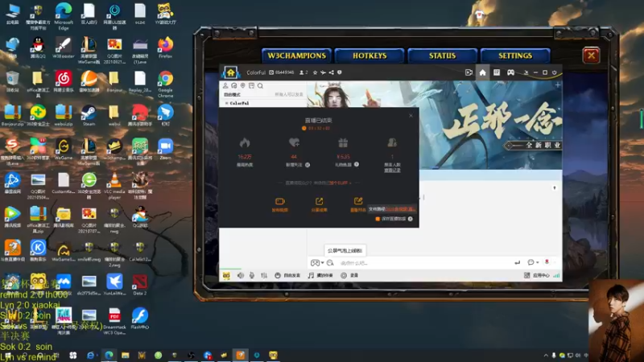Open WeGame desktop shortcut
Screen dimensions: 644x362
[64, 150]
